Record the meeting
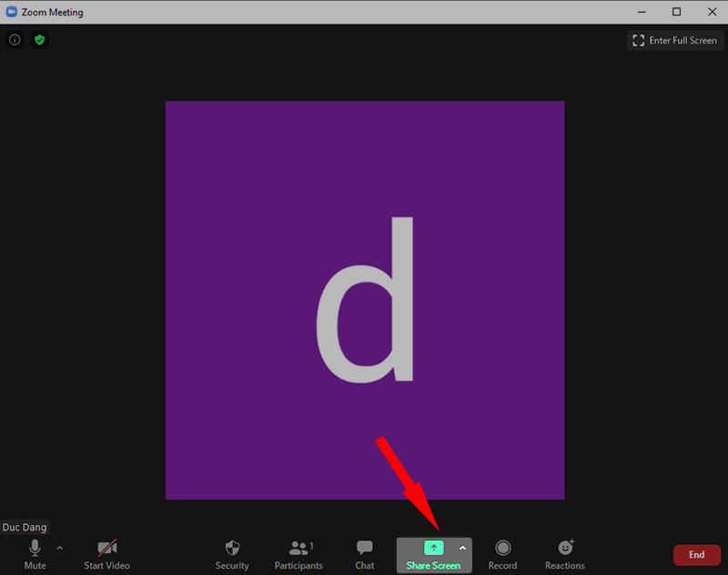 [502, 553]
